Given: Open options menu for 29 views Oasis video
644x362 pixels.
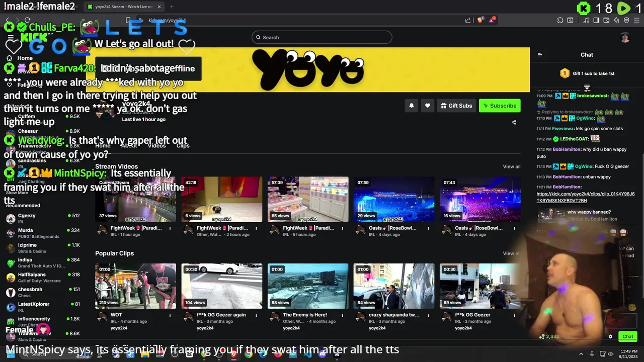Looking at the screenshot, I should [428, 228].
